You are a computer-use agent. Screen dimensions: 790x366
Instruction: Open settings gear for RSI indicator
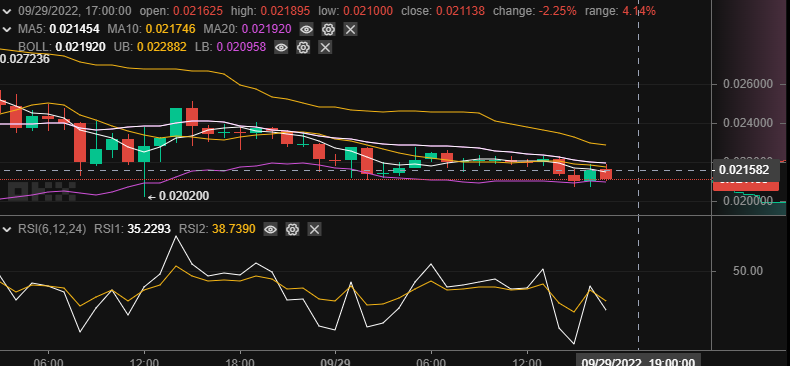[292, 229]
